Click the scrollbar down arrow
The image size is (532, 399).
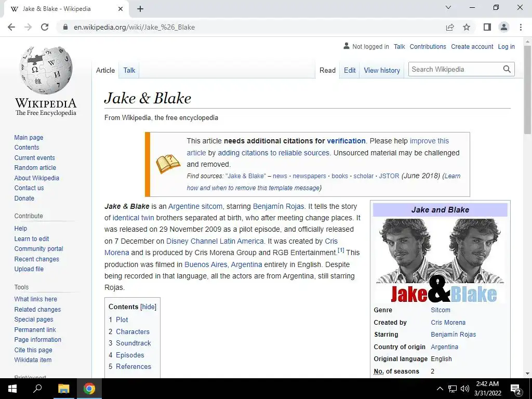click(527, 374)
